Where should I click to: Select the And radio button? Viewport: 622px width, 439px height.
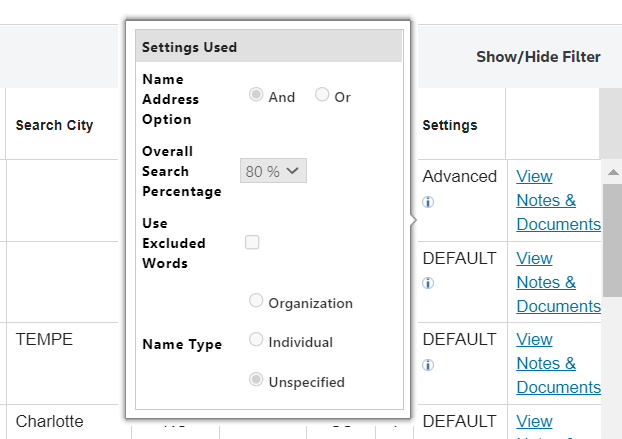tap(256, 96)
